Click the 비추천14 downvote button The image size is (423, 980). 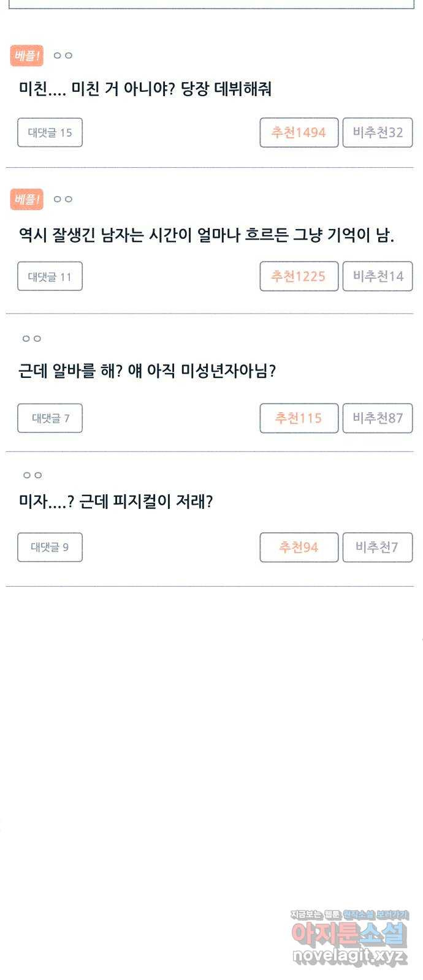pos(378,276)
